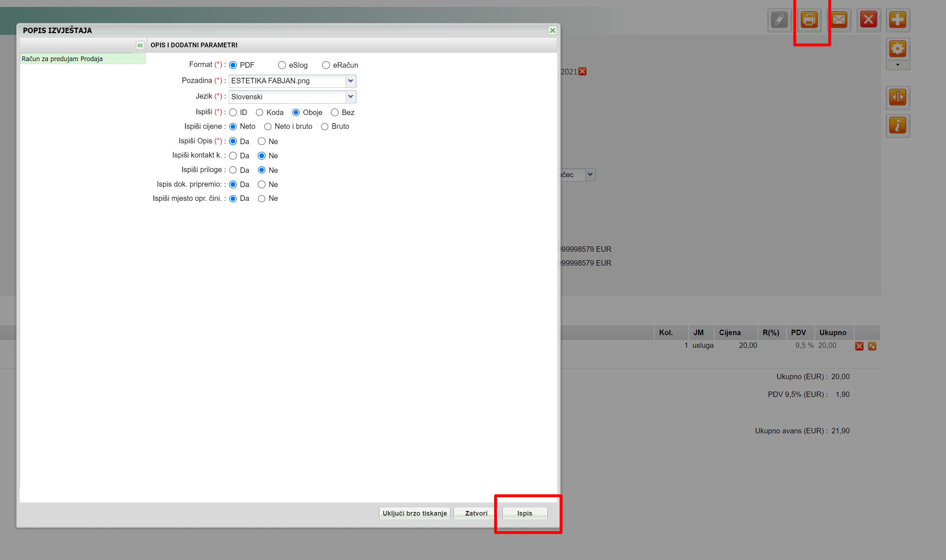
Task: Select Bruto price option
Action: pos(325,127)
